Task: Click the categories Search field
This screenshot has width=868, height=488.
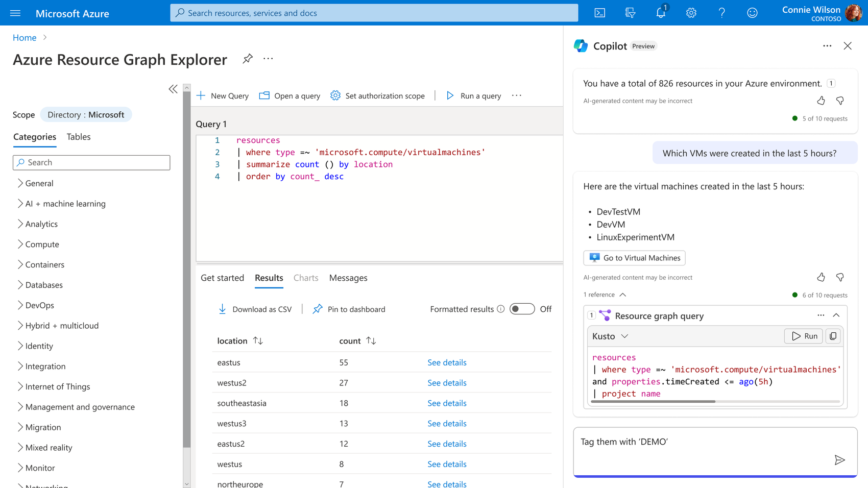Action: pyautogui.click(x=92, y=162)
